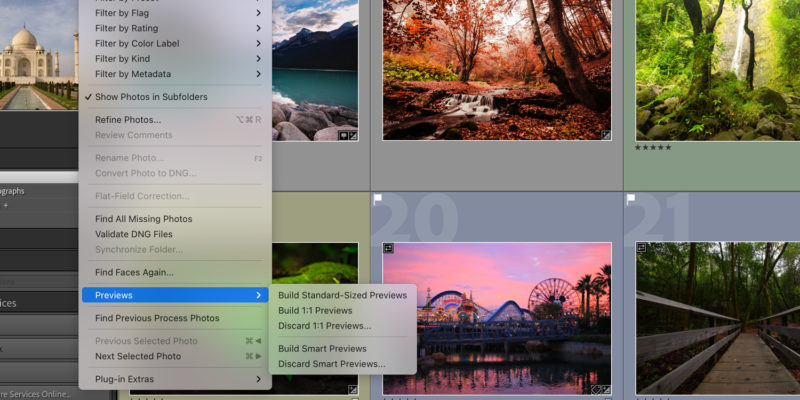This screenshot has height=400, width=800.
Task: Click the sync badge atop the wooden bridge photo
Action: click(x=641, y=248)
